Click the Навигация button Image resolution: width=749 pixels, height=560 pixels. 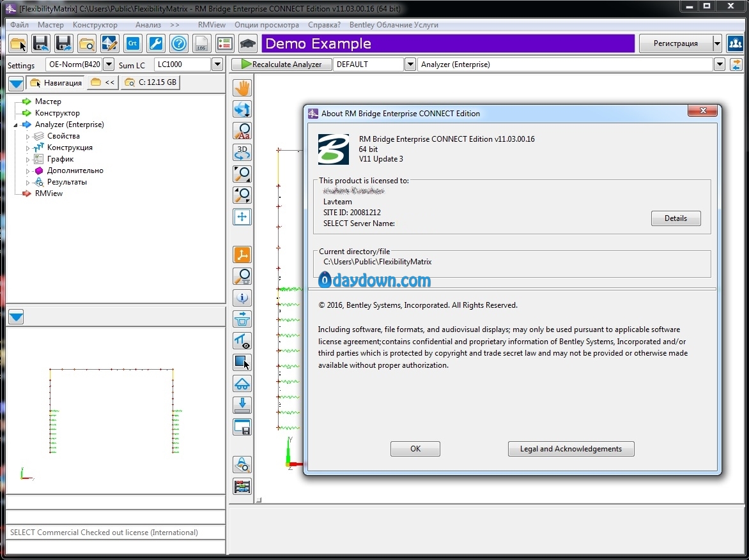tap(56, 82)
